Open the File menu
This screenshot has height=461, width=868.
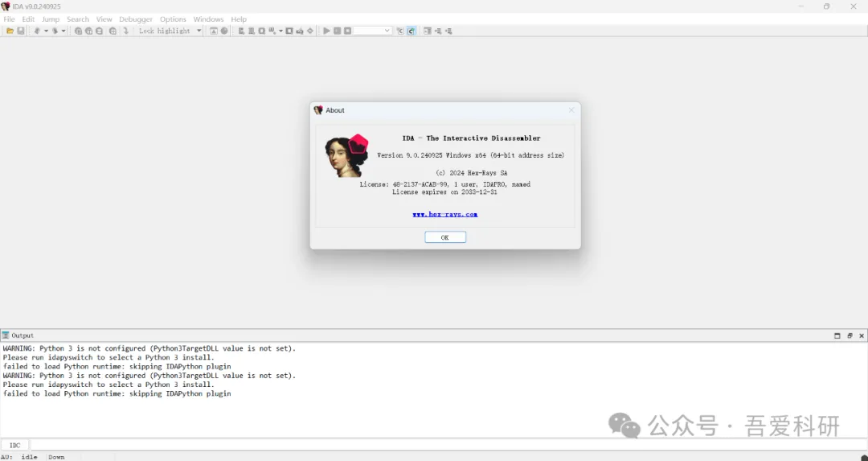tap(10, 19)
